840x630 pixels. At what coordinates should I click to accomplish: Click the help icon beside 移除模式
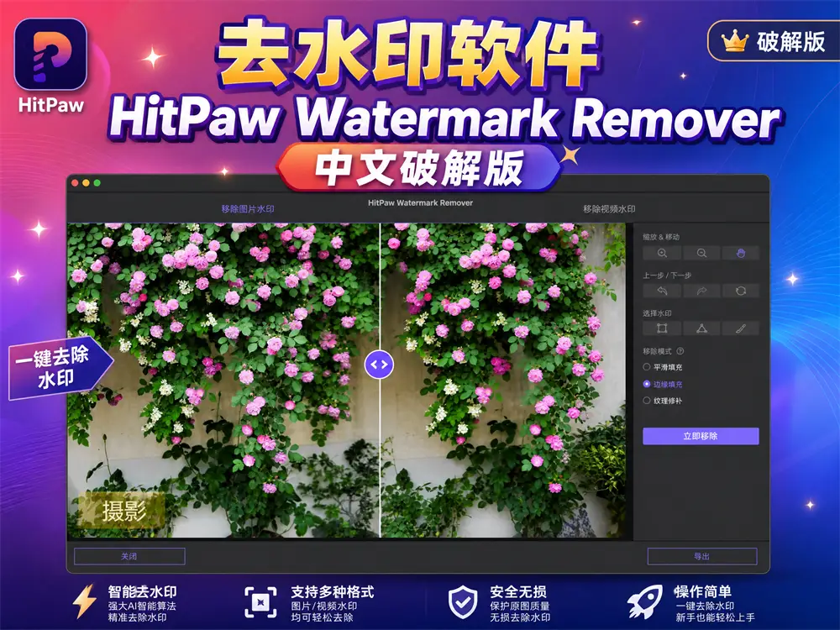680,351
